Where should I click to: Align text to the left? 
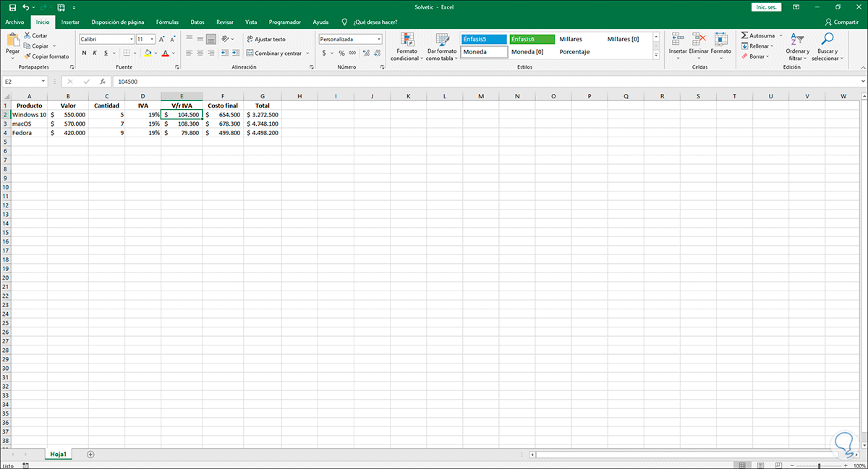[x=189, y=53]
